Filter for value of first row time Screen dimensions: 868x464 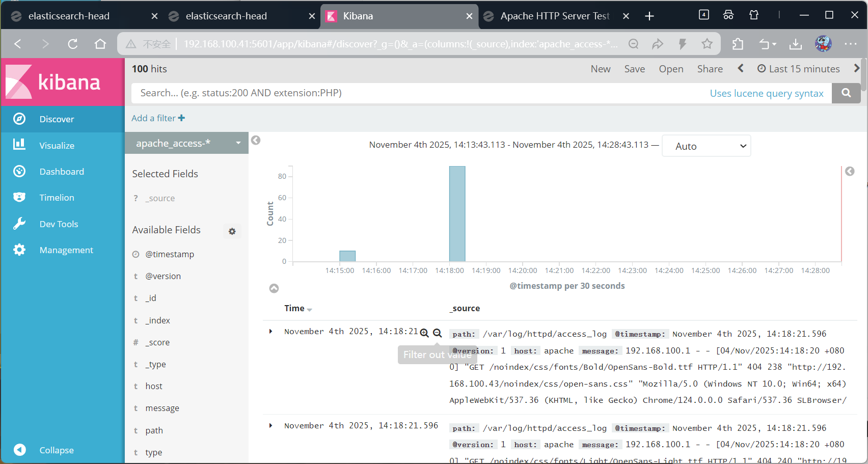(424, 333)
